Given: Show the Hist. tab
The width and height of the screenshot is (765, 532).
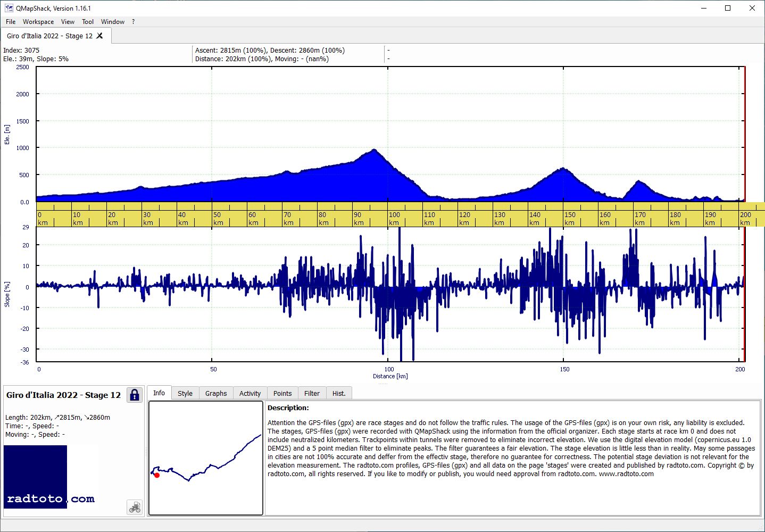Looking at the screenshot, I should (339, 393).
